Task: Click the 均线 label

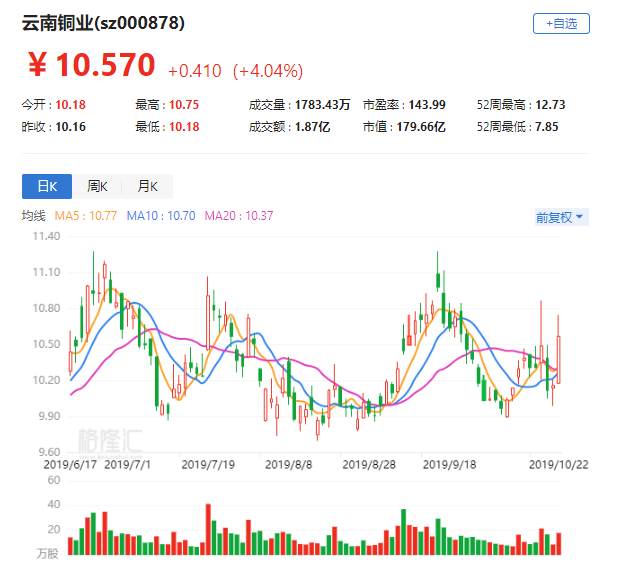Action: (x=33, y=216)
